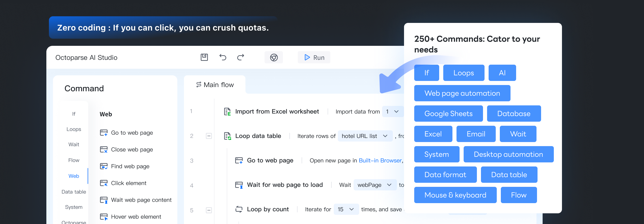Viewport: 644px width, 224px height.
Task: Click the Data format tag
Action: 446,175
